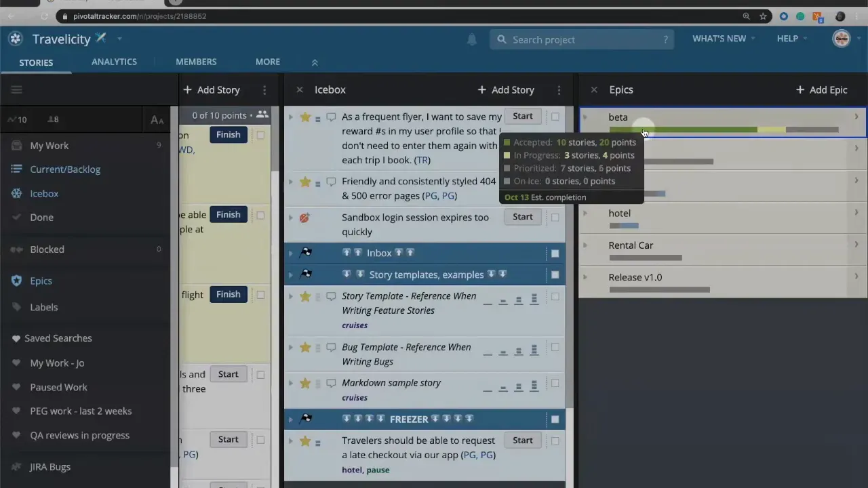Image resolution: width=868 pixels, height=488 pixels.
Task: Expand the Story Template story row
Action: pos(291,297)
